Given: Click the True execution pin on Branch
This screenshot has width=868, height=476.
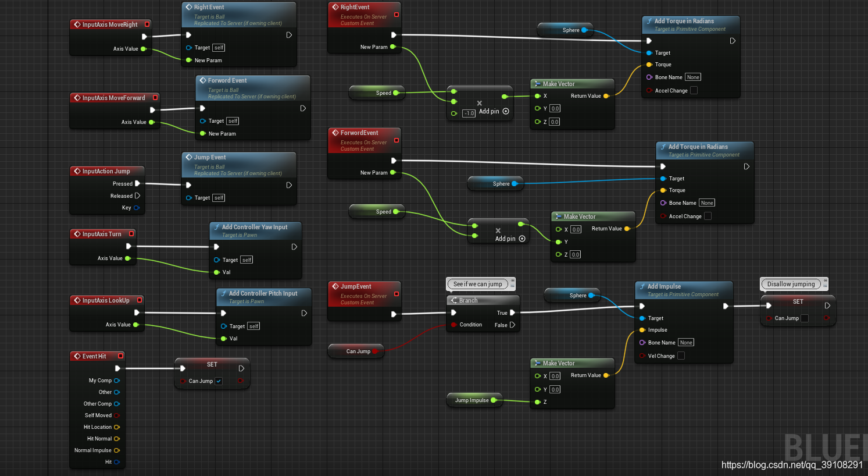Looking at the screenshot, I should pyautogui.click(x=512, y=312).
